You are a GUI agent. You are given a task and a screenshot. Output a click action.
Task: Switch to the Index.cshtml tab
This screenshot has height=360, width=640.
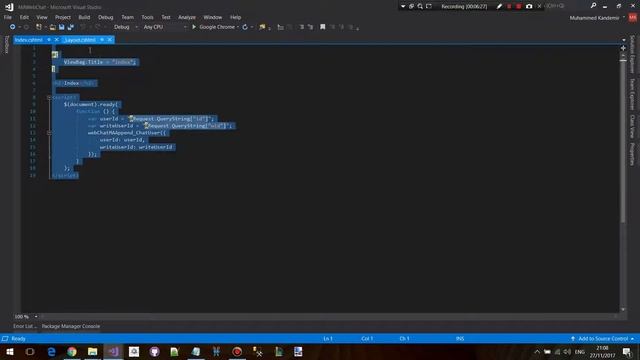click(x=29, y=40)
